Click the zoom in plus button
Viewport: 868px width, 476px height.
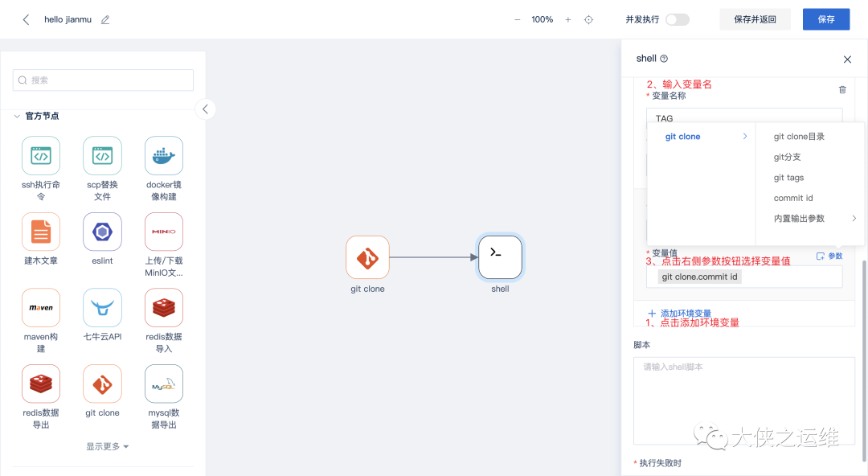(568, 19)
